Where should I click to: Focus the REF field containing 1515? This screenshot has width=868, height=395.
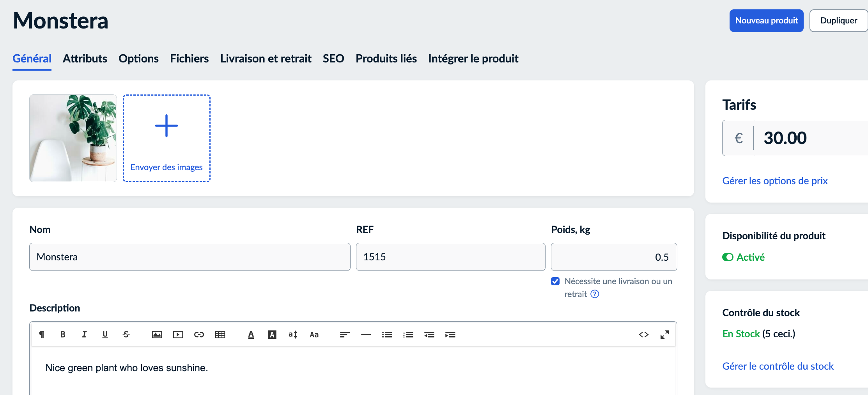[x=450, y=257]
